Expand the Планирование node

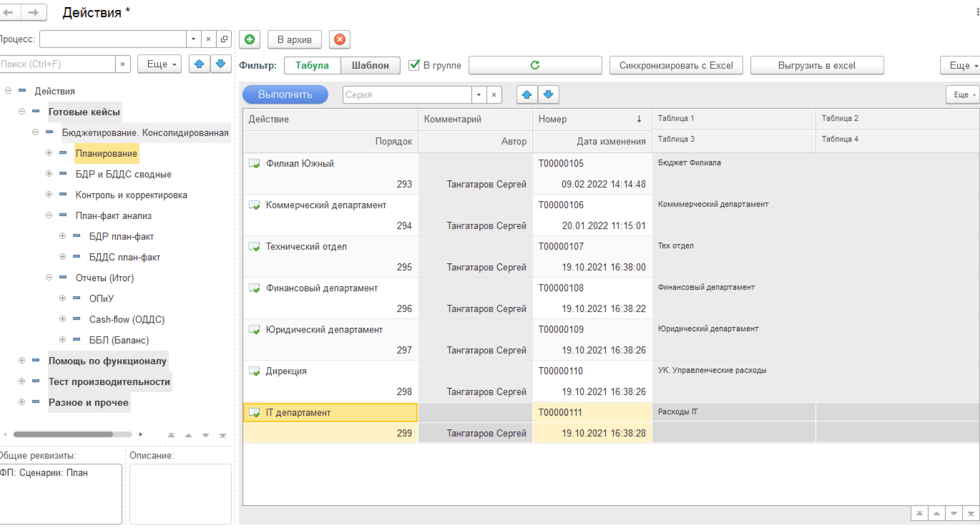click(x=49, y=153)
